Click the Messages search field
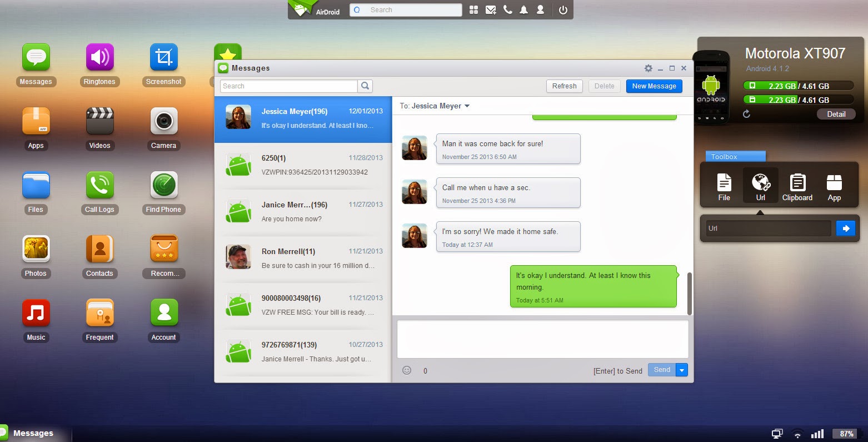 289,86
